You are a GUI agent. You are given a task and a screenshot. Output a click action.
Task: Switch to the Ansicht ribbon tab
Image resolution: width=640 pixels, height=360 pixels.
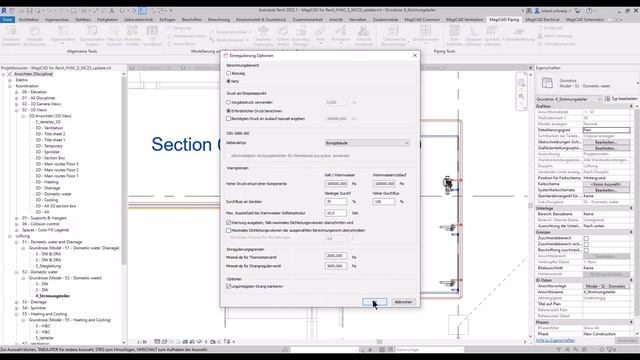coord(336,19)
